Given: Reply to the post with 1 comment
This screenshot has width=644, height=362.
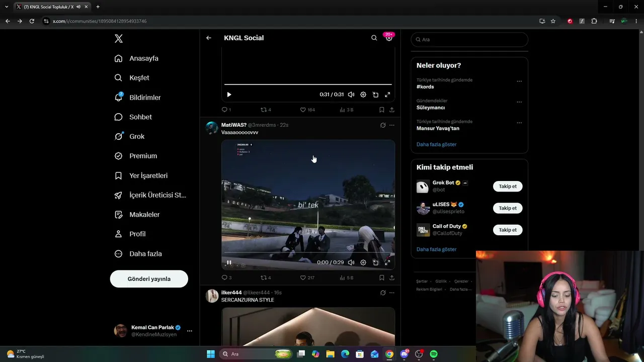Looking at the screenshot, I should coord(226,110).
